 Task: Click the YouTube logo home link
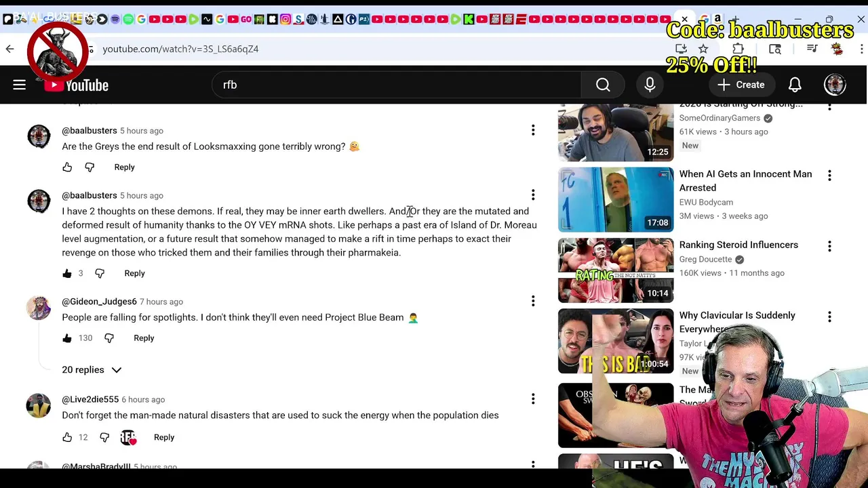tap(76, 85)
